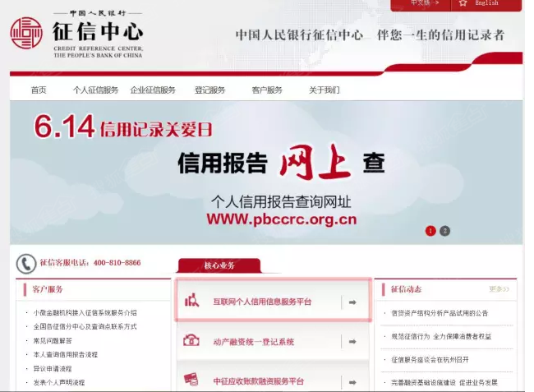Click the 征信客服电话 400-810-8866 text

(x=90, y=263)
